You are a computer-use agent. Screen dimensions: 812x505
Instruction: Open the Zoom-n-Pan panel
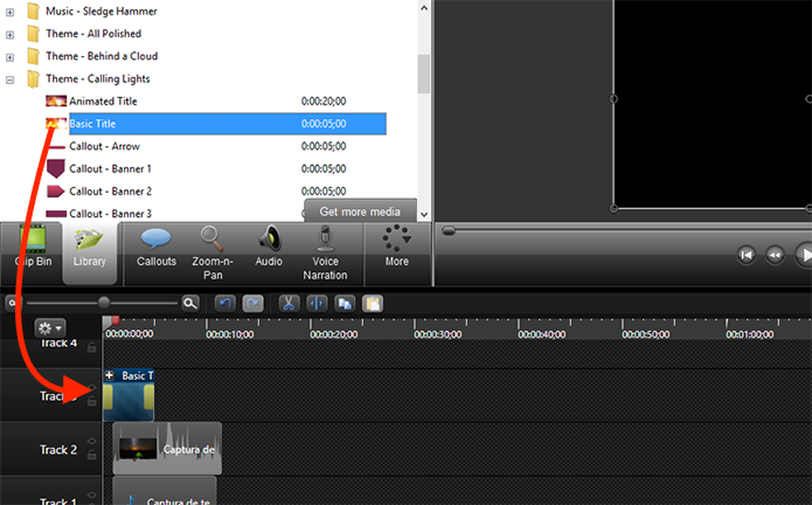212,252
